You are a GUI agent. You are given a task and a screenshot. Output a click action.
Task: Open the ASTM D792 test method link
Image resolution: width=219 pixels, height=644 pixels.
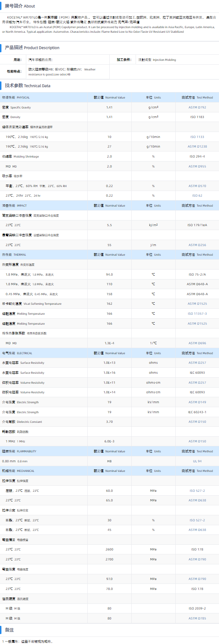click(x=197, y=107)
